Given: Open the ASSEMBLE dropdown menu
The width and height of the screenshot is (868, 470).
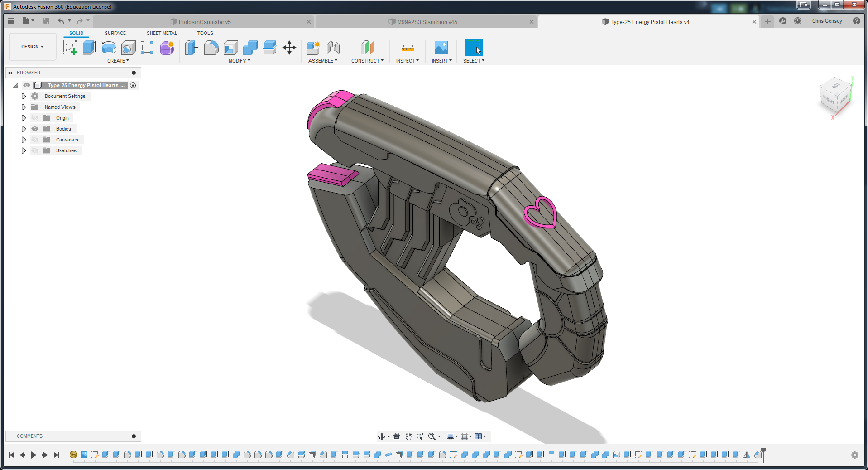Looking at the screenshot, I should (x=323, y=61).
